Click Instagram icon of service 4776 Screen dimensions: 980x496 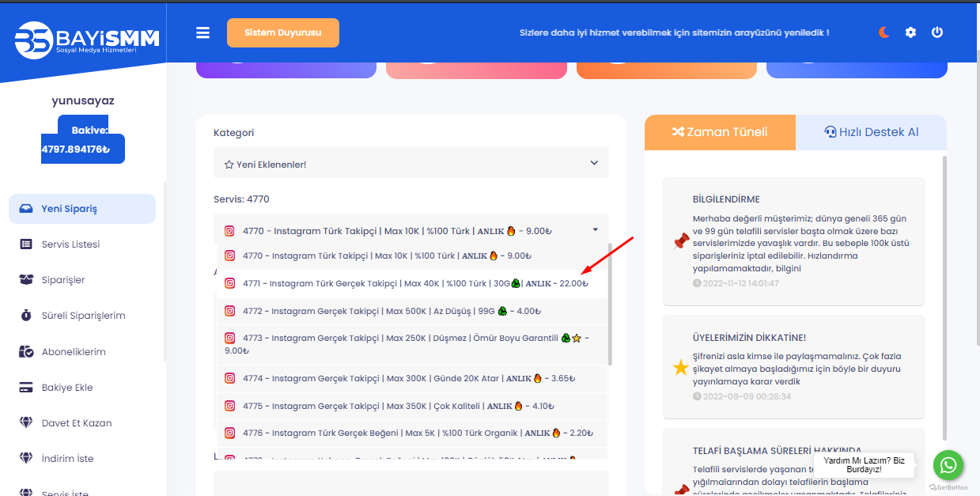[230, 433]
